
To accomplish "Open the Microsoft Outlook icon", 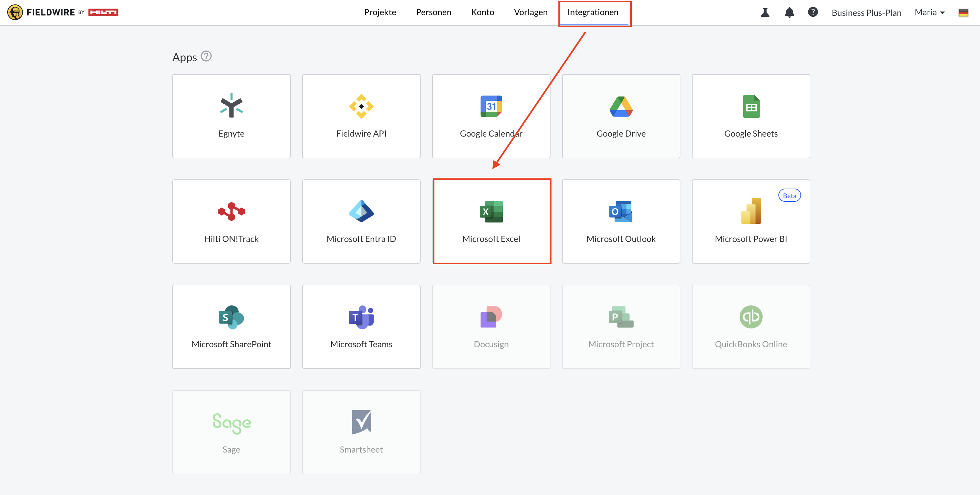I will (x=621, y=211).
